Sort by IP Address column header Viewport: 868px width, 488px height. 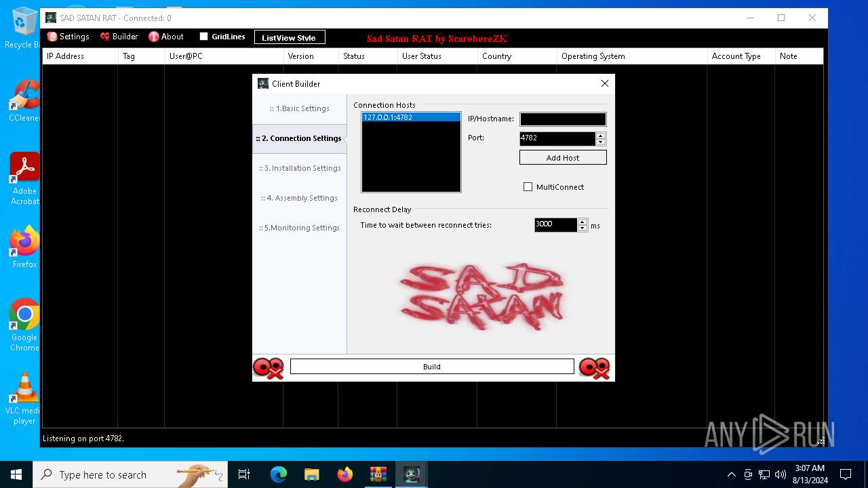click(x=80, y=56)
